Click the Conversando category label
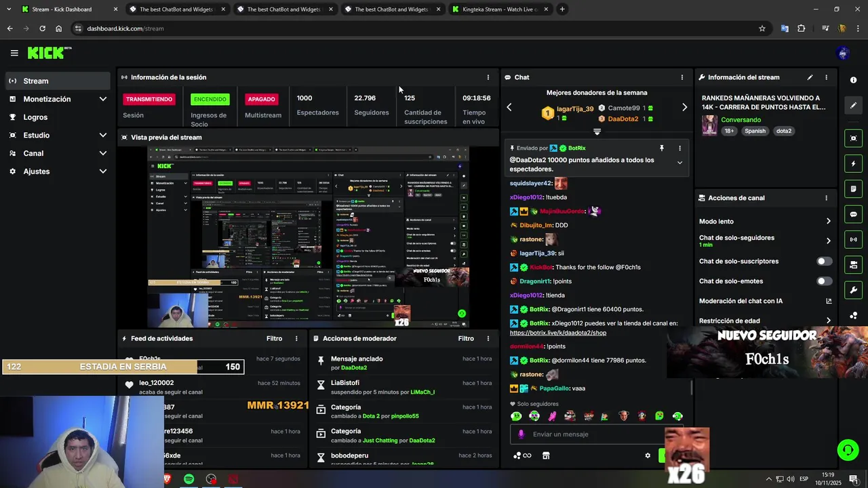 741,120
